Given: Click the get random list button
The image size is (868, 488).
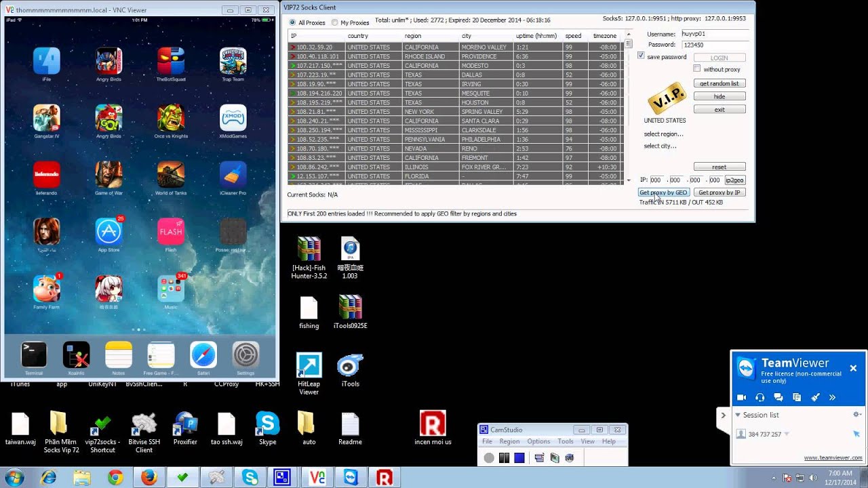Looking at the screenshot, I should [x=719, y=83].
